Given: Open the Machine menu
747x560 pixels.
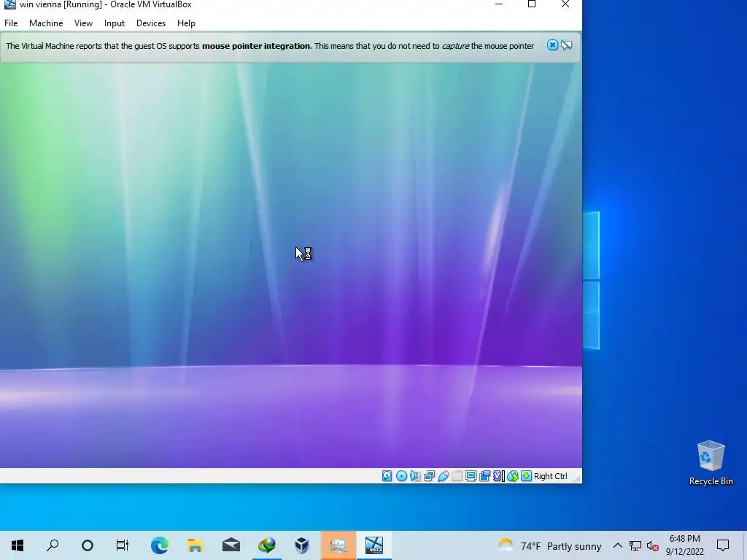Looking at the screenshot, I should click(46, 23).
